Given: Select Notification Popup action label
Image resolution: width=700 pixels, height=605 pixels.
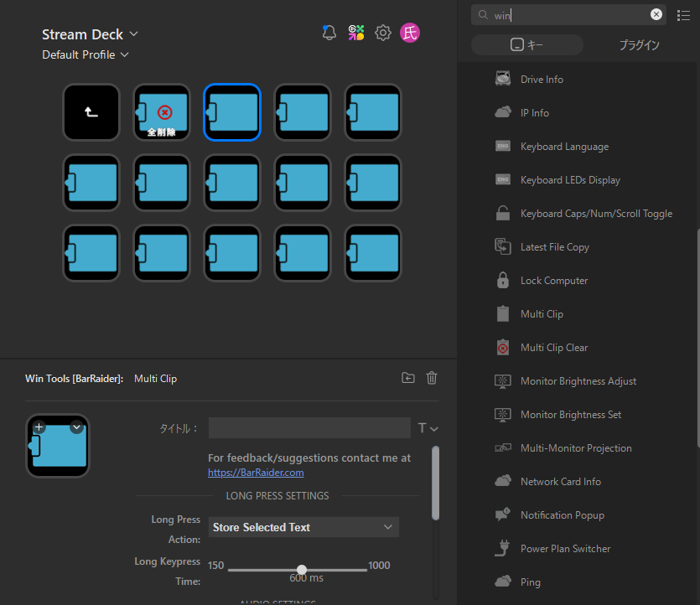Looking at the screenshot, I should [x=562, y=515].
